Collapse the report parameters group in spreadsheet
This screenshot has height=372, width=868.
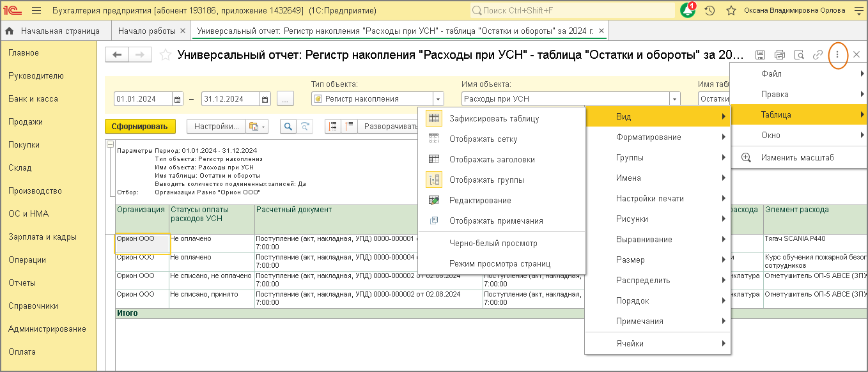click(x=110, y=145)
